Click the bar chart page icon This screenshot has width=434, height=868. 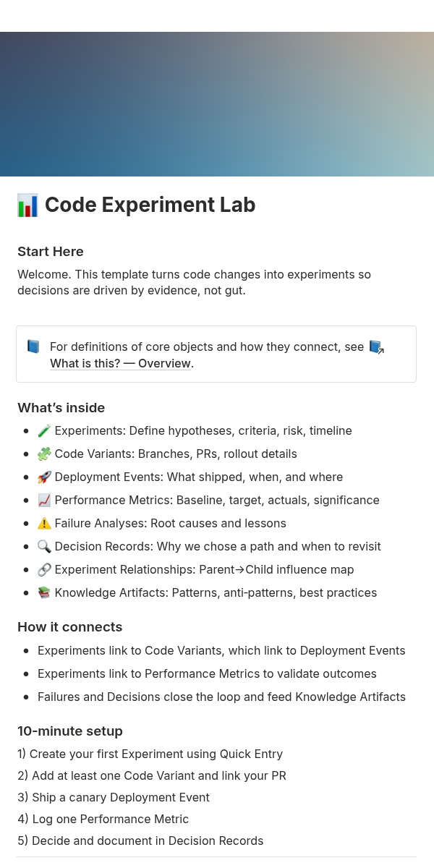click(x=27, y=205)
